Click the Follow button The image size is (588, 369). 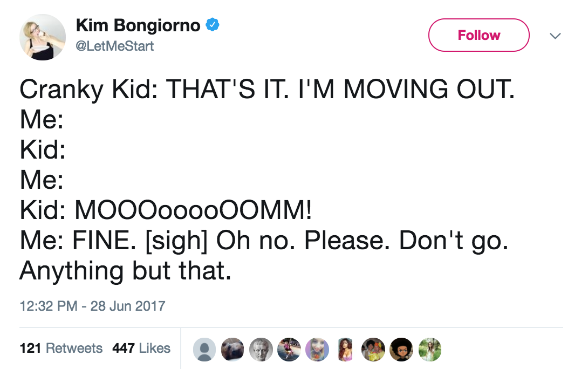coord(478,36)
